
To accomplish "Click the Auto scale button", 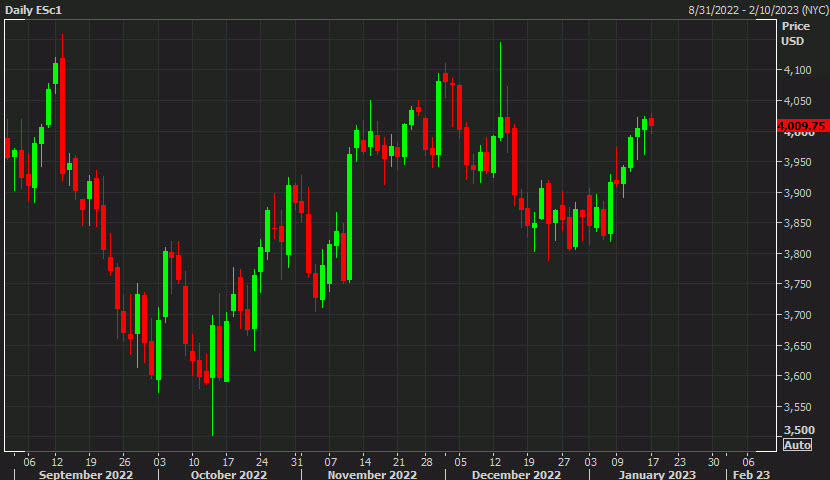I will tap(796, 444).
